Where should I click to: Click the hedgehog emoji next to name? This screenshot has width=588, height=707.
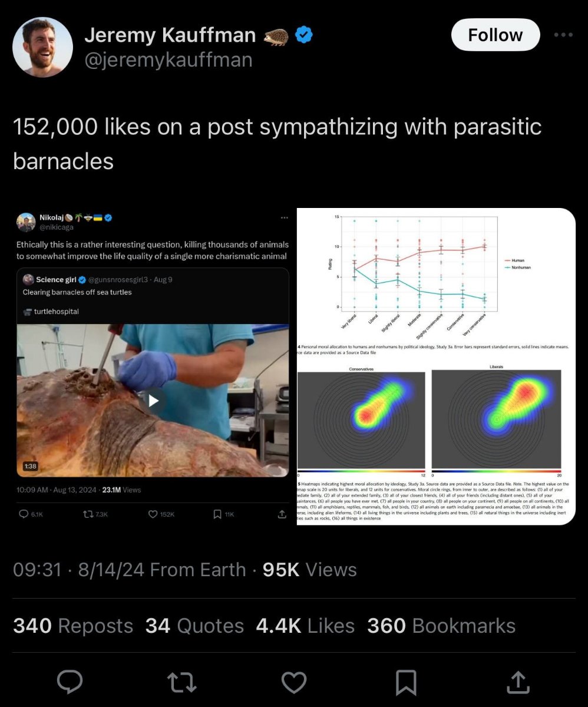(276, 36)
